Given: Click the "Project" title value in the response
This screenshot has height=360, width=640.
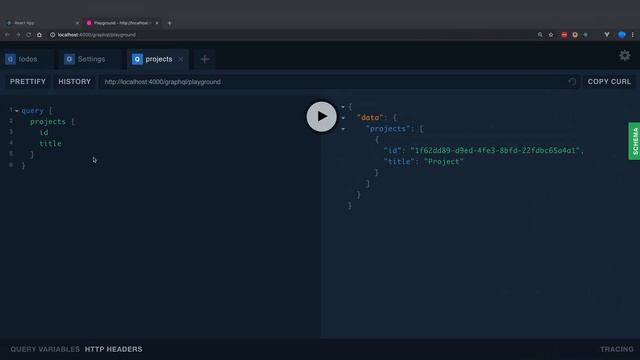Looking at the screenshot, I should [x=444, y=162].
